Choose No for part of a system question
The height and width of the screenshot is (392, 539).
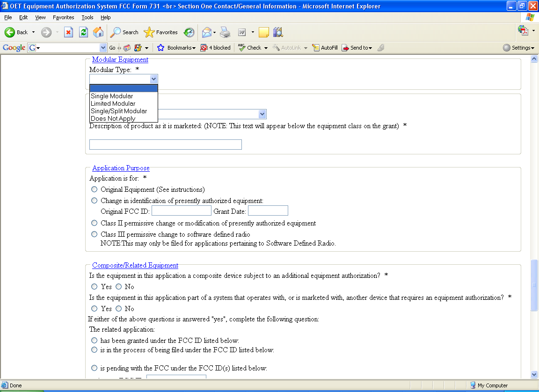[118, 309]
